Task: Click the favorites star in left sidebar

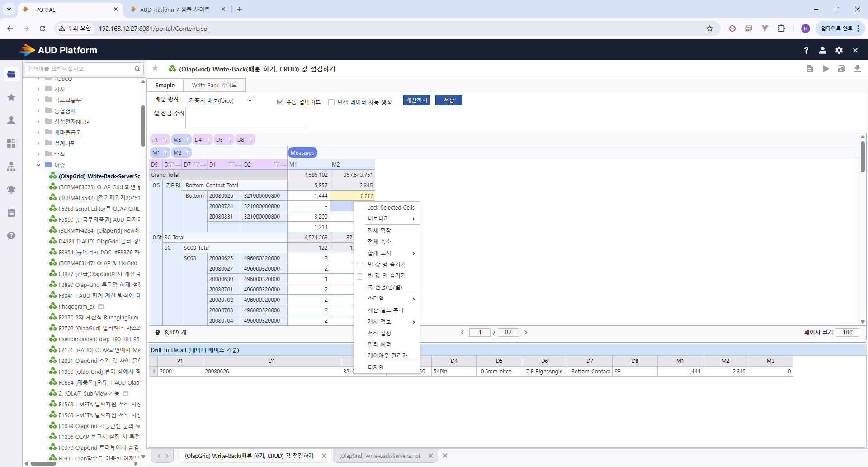Action: coord(11,97)
